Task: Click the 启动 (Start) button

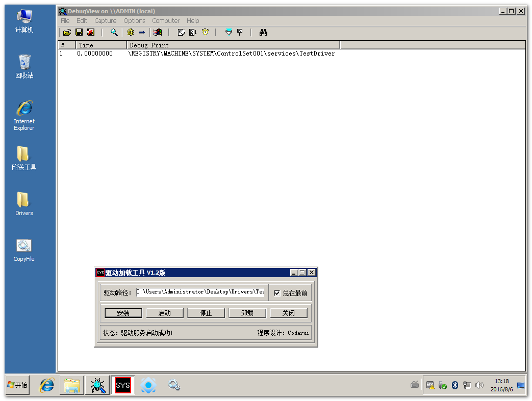Action: (165, 313)
